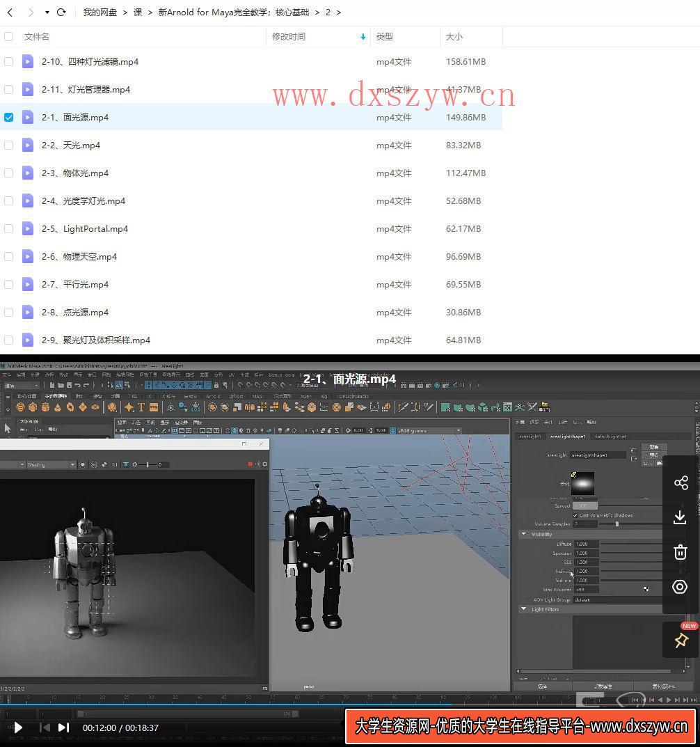Image resolution: width=700 pixels, height=747 pixels.
Task: Click the video icon of 2-7、平行光.mp4
Action: pyautogui.click(x=28, y=285)
